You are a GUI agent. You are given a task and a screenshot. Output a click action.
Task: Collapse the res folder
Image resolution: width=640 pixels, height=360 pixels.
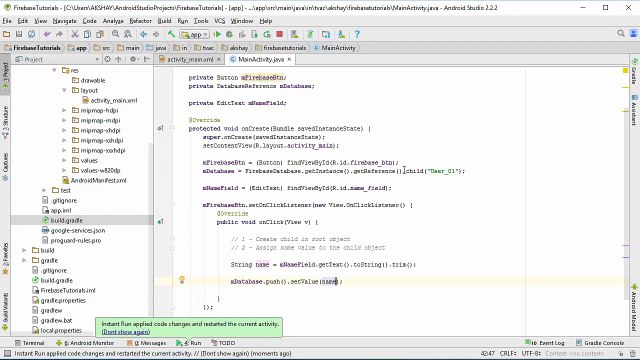click(54, 70)
